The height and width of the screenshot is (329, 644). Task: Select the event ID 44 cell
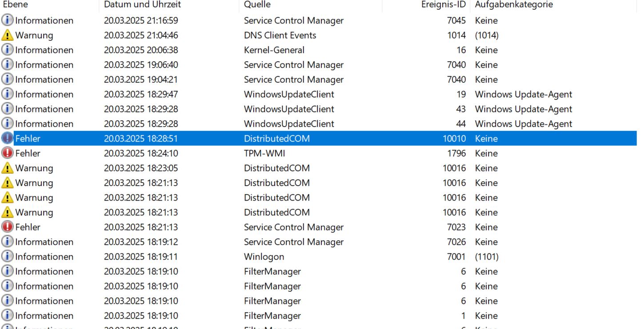pos(461,123)
